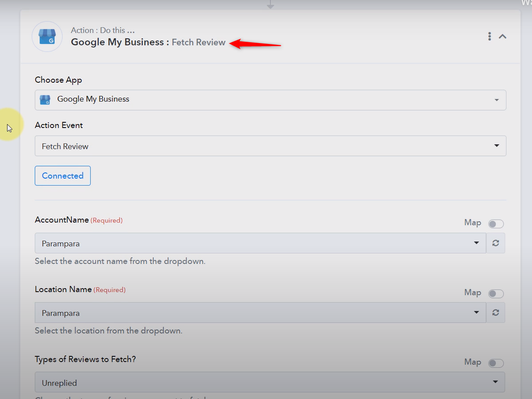This screenshot has width=532, height=399.
Task: Refresh the Location Name dropdown options
Action: pyautogui.click(x=496, y=313)
